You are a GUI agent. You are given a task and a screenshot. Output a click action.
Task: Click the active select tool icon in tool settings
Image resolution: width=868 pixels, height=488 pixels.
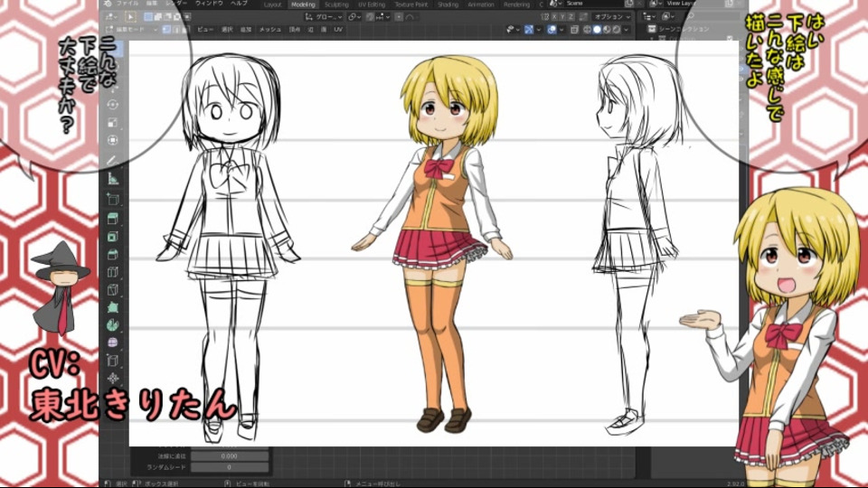click(130, 17)
